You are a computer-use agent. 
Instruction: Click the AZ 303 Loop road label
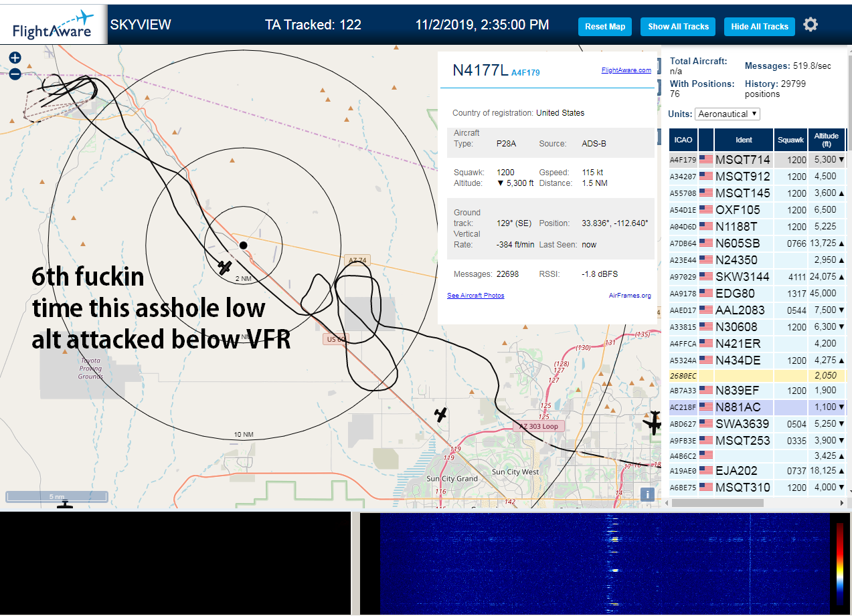[x=539, y=426]
